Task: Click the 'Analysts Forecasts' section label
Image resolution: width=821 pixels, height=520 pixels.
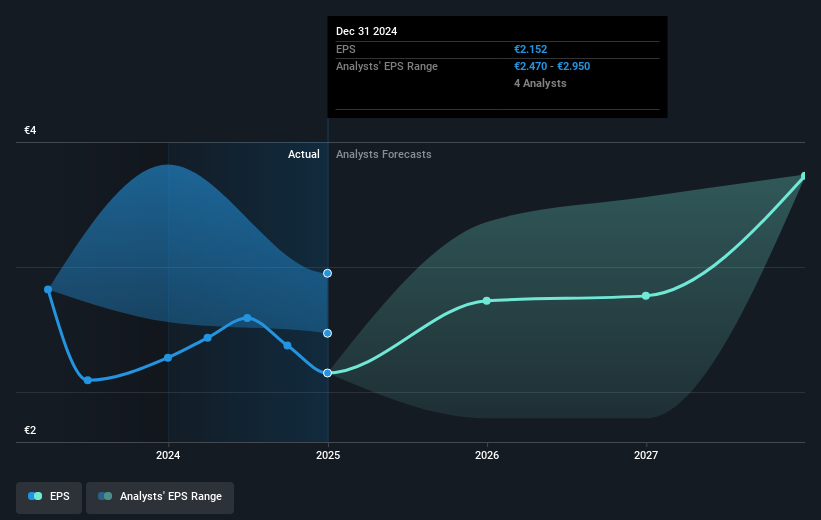Action: [x=384, y=154]
